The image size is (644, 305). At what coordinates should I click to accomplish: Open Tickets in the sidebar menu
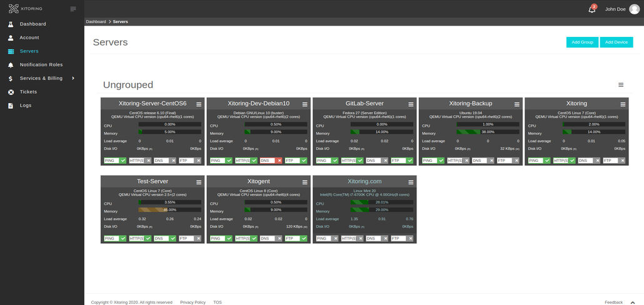pos(28,92)
